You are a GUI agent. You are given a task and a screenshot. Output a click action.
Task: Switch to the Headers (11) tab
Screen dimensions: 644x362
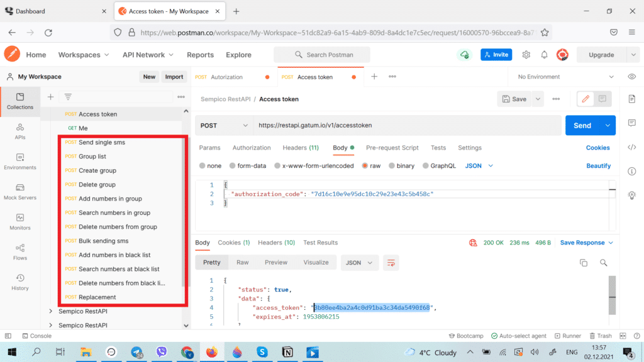[301, 148]
